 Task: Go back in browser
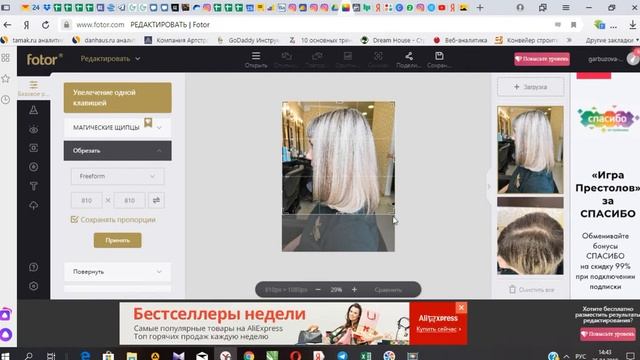pos(7,25)
